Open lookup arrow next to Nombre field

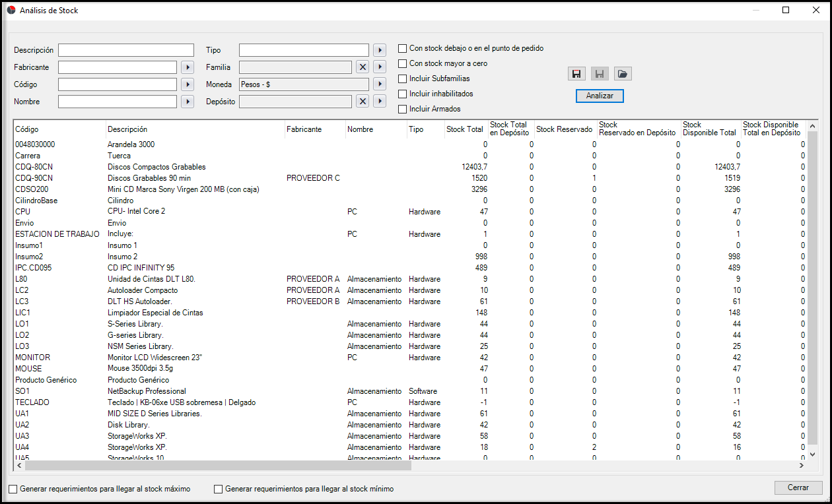[x=187, y=101]
